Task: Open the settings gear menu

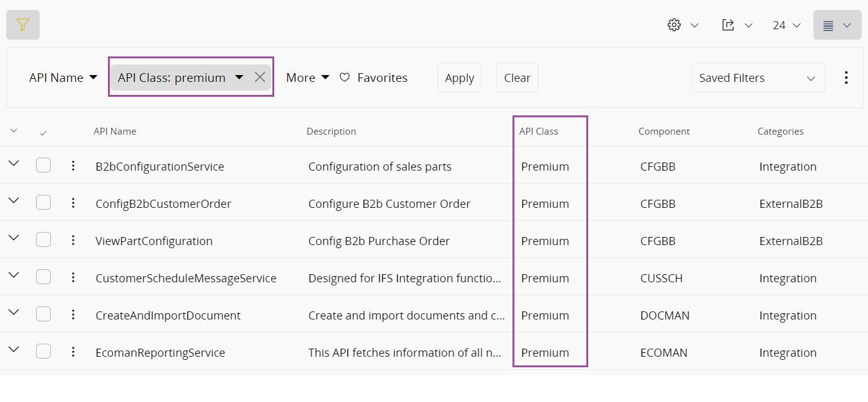Action: [x=674, y=25]
